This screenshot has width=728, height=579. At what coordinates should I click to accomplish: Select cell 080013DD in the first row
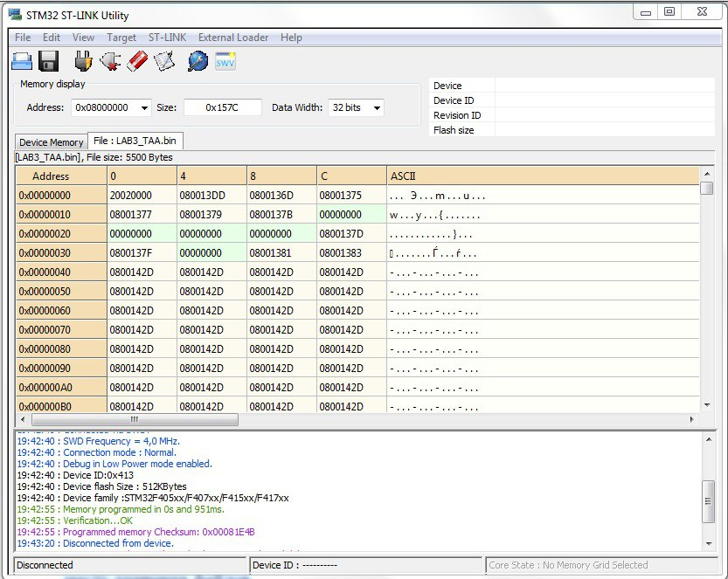(211, 196)
